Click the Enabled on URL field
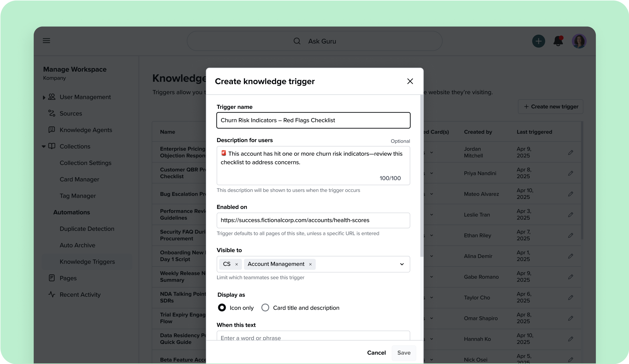This screenshot has width=629, height=364. click(x=313, y=220)
